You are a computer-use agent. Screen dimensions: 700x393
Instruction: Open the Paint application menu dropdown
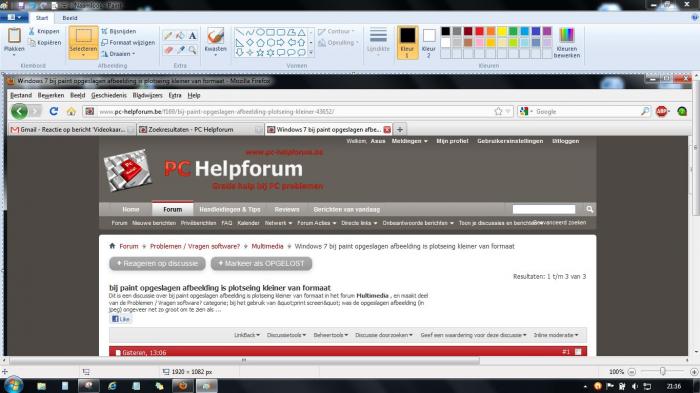point(14,17)
